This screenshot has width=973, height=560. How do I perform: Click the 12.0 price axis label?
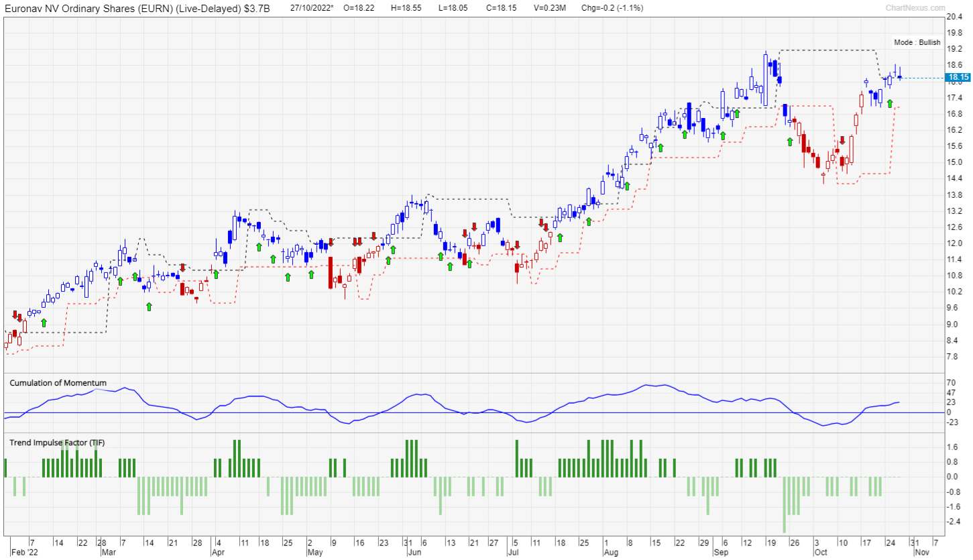click(954, 243)
